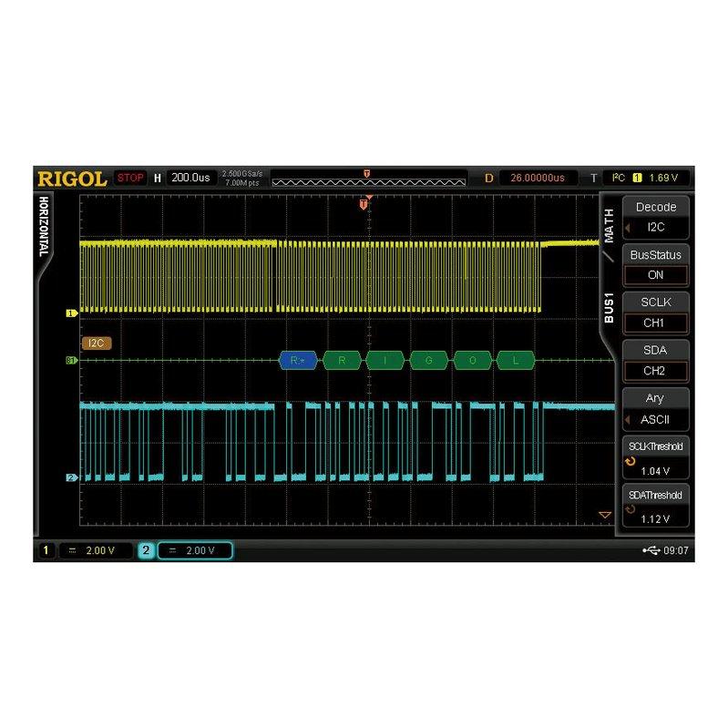The width and height of the screenshot is (728, 728).
Task: Click the T trigger label in top bar
Action: [x=593, y=179]
